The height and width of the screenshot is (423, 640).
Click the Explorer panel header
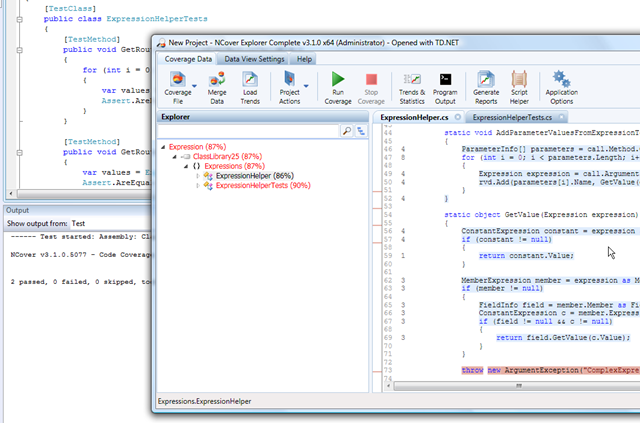pos(263,117)
